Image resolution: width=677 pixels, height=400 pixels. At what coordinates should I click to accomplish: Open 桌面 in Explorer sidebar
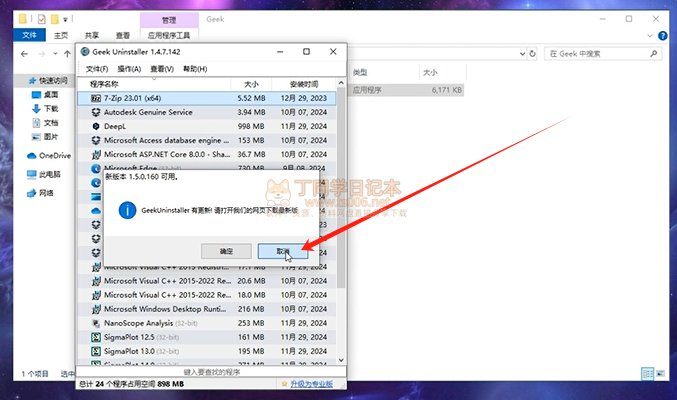[45, 95]
